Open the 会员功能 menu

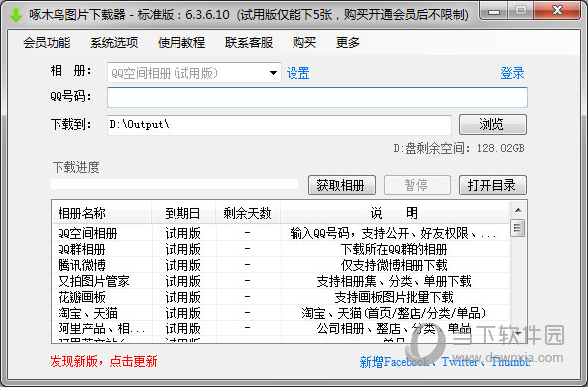tap(47, 42)
